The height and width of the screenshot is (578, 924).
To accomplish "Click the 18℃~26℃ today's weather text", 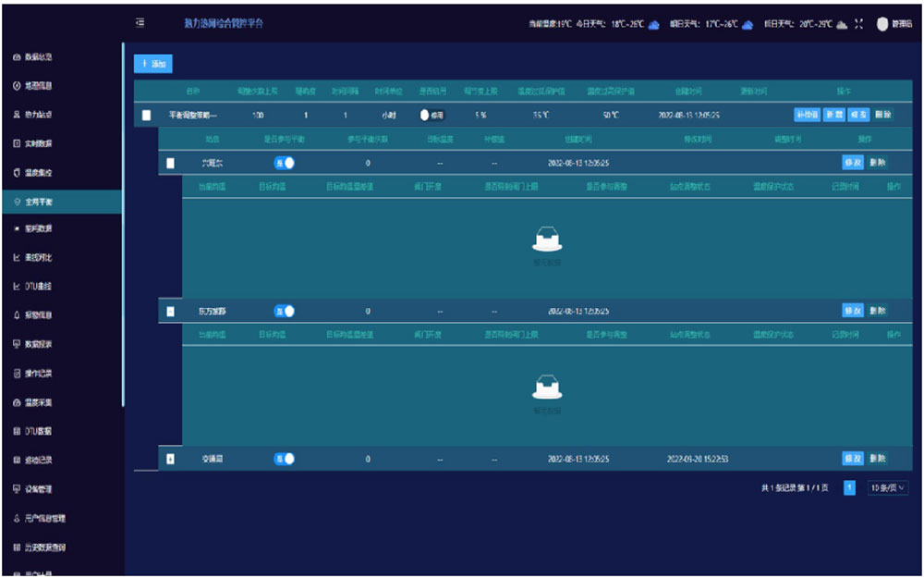I will (626, 24).
